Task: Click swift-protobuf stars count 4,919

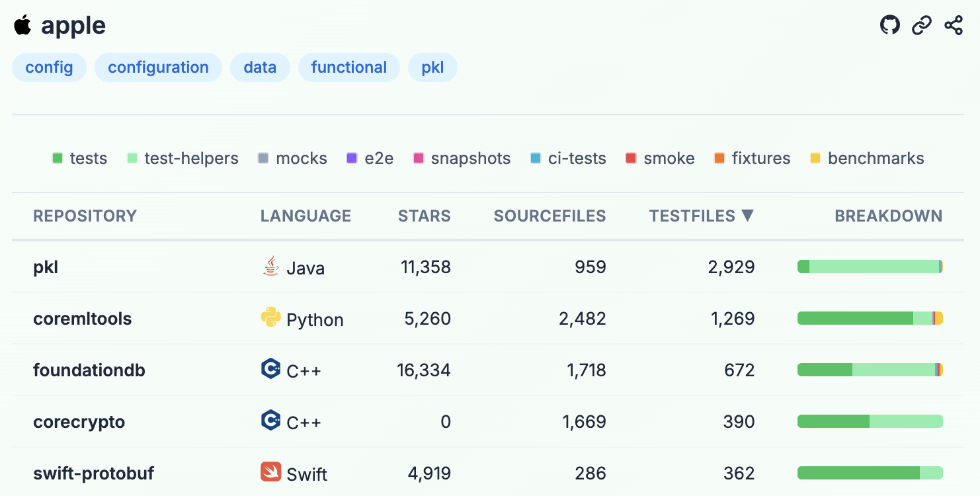Action: pos(428,474)
